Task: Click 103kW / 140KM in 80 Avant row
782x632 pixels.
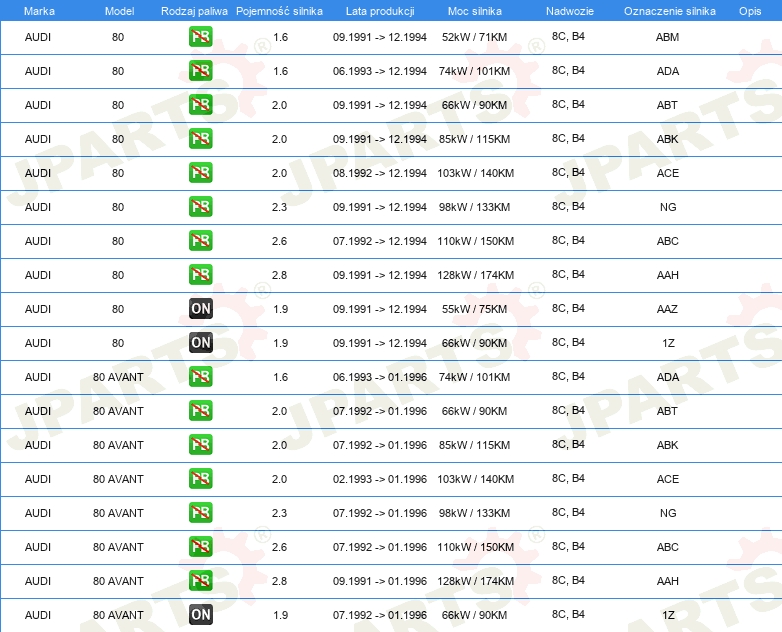Action: click(475, 478)
